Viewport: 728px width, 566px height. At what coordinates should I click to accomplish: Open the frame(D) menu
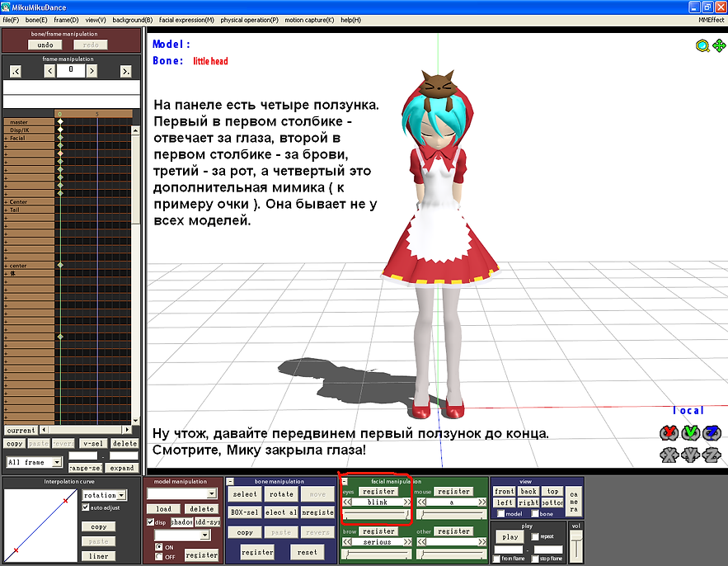click(66, 20)
